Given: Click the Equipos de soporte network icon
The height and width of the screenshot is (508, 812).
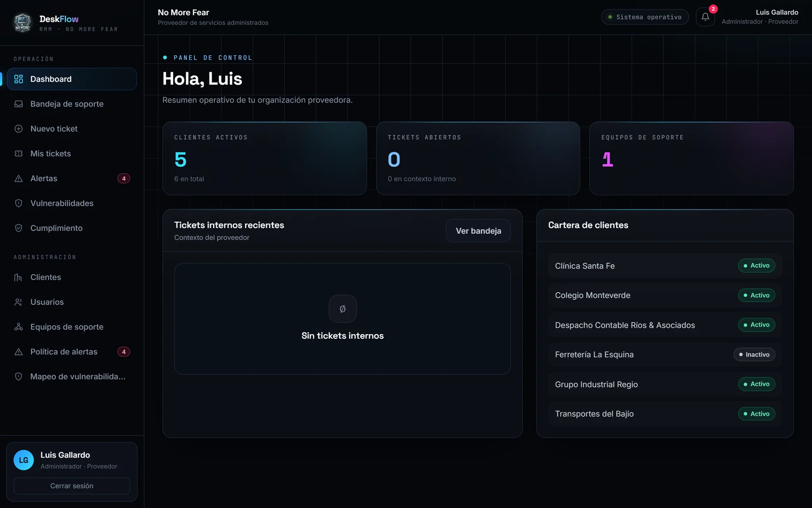Looking at the screenshot, I should coord(19,327).
